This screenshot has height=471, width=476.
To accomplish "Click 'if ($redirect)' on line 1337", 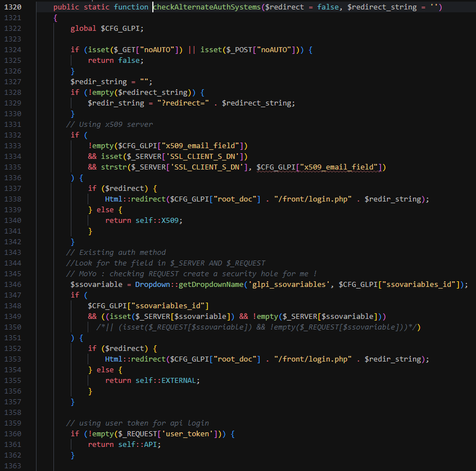I will (x=118, y=189).
